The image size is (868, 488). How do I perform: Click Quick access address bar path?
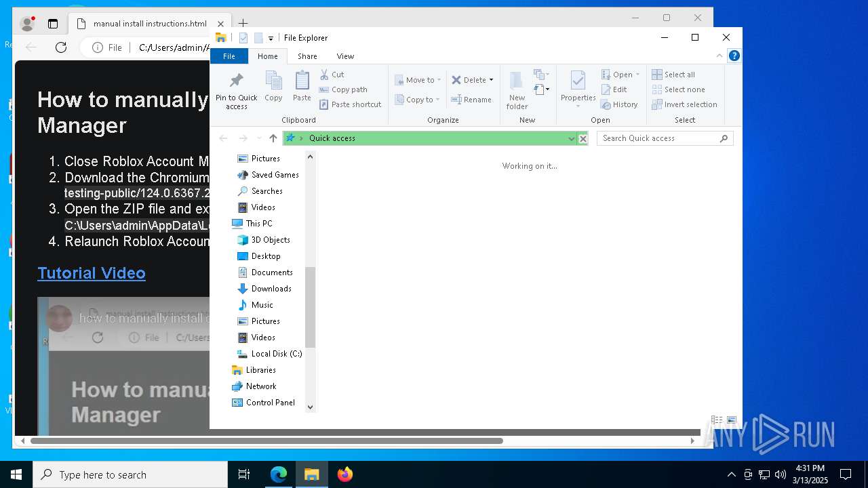click(x=332, y=138)
